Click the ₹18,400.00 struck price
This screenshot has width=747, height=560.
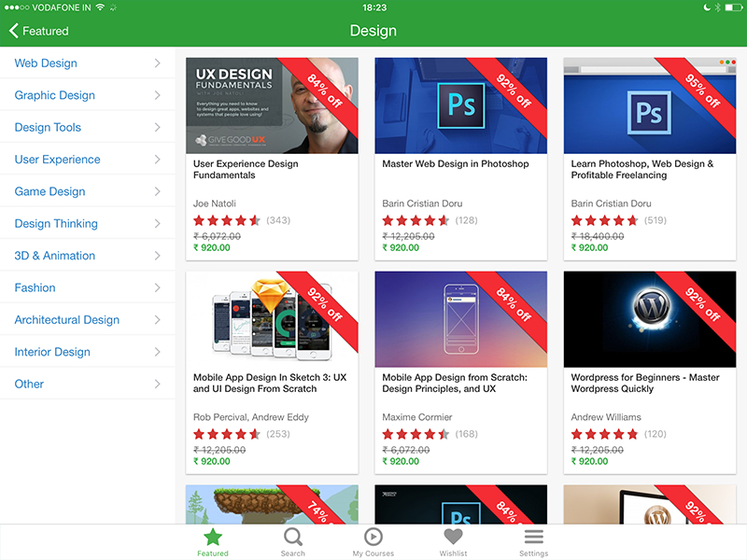pyautogui.click(x=598, y=236)
